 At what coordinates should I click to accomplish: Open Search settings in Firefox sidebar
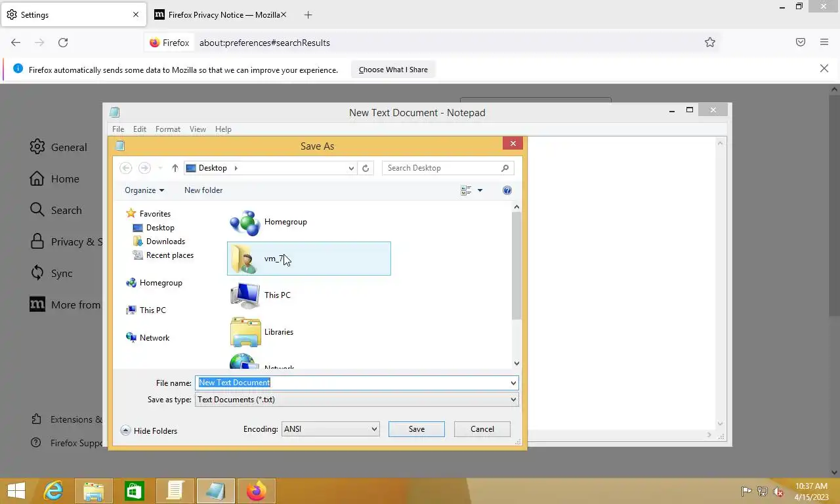click(56, 210)
